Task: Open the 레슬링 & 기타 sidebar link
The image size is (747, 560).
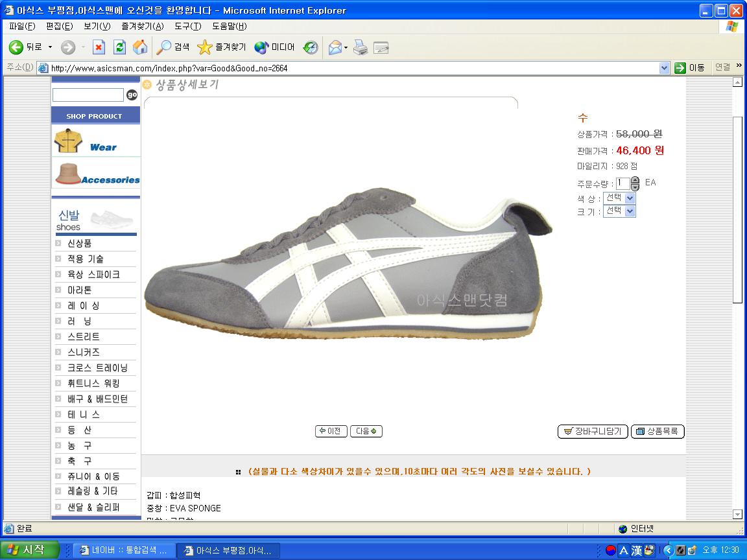Action: [x=93, y=491]
